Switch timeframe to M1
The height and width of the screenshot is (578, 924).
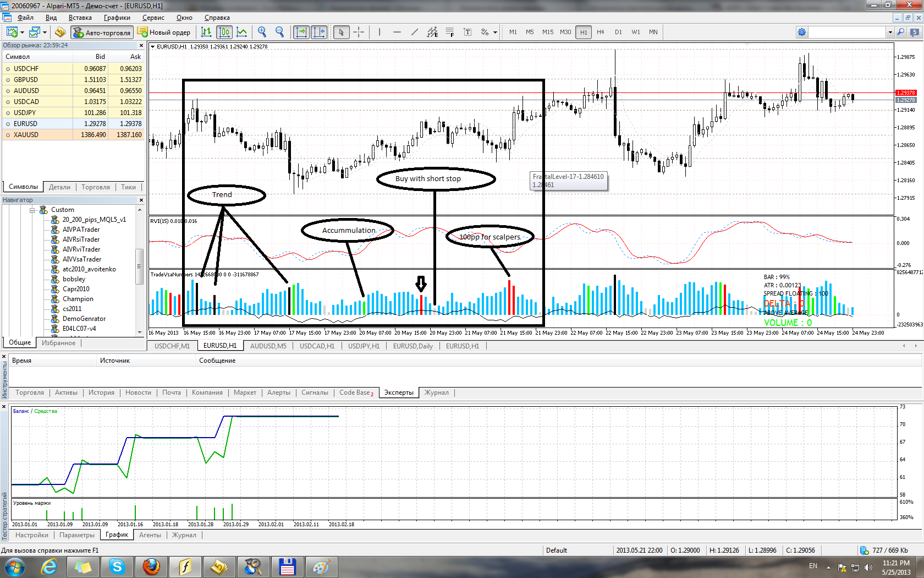(x=513, y=32)
